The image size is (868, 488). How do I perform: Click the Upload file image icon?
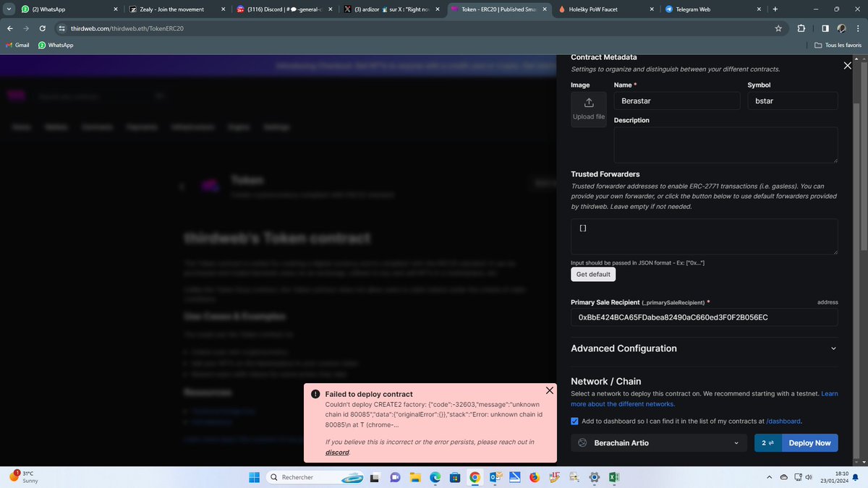click(589, 102)
